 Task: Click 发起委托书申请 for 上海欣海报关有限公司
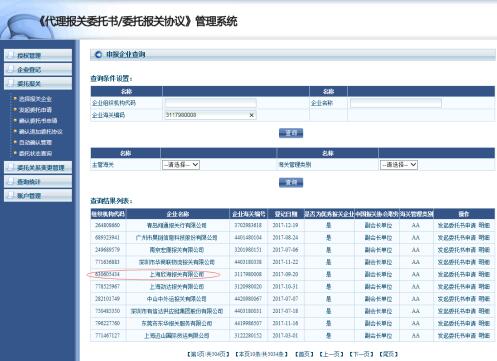pos(456,274)
